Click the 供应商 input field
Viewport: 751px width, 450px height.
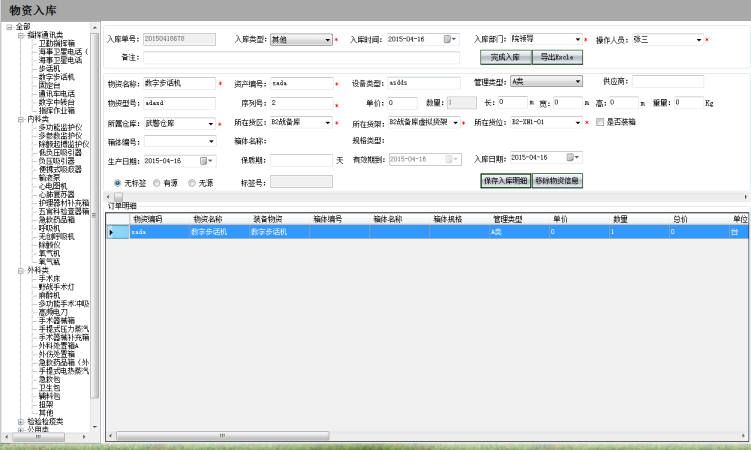pyautogui.click(x=668, y=81)
